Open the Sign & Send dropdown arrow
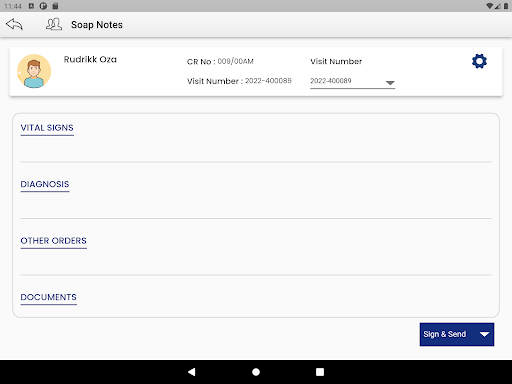This screenshot has height=384, width=512. (x=484, y=334)
